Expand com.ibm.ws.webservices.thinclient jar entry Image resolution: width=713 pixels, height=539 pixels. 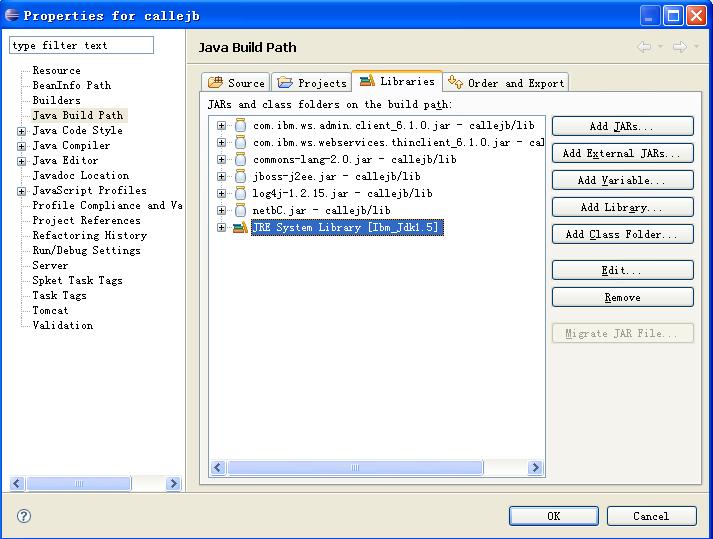(x=221, y=142)
